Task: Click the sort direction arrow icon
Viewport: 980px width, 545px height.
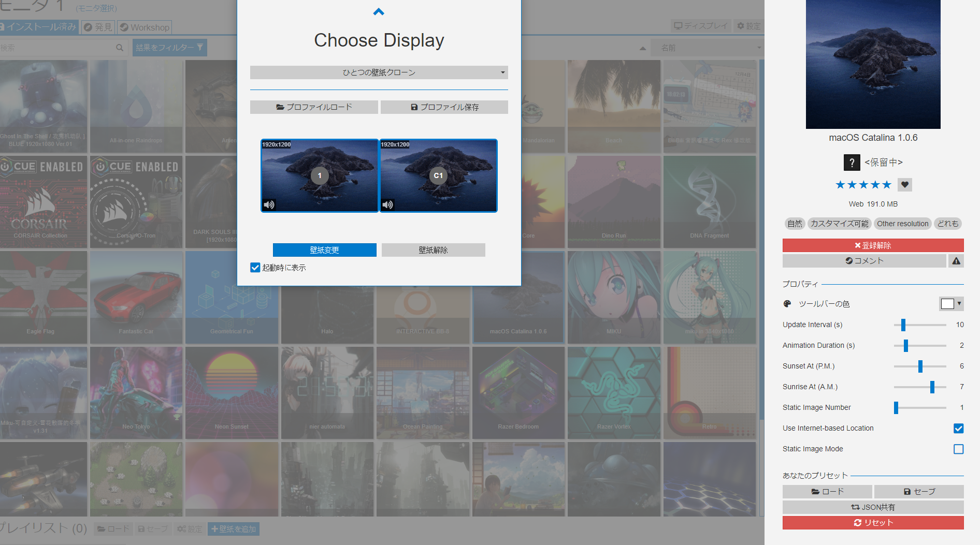Action: [x=643, y=48]
